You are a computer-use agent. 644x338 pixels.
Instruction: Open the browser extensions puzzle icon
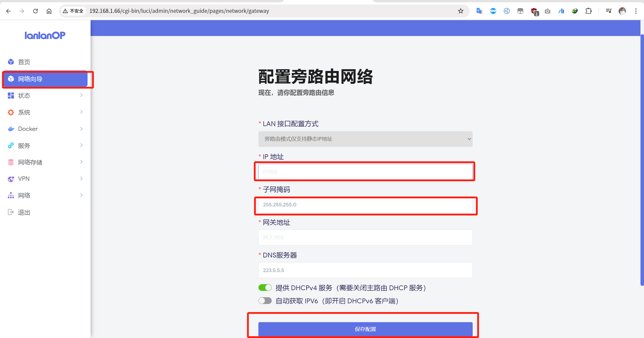click(588, 11)
